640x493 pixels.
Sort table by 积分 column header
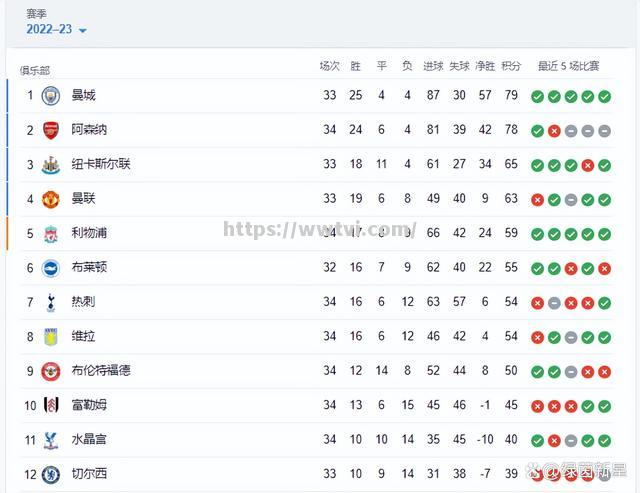point(511,66)
